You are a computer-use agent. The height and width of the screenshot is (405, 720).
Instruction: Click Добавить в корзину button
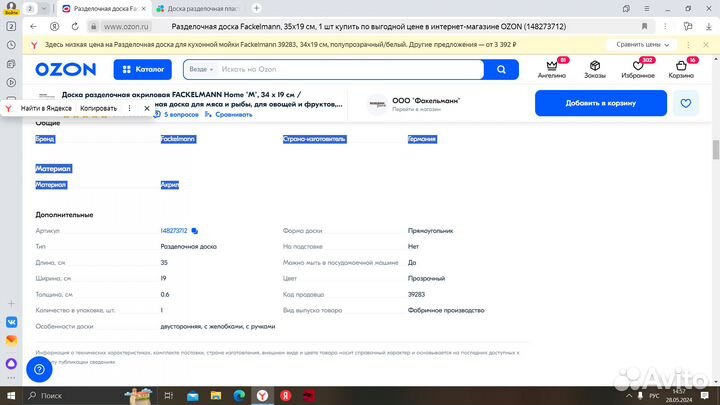click(x=601, y=103)
